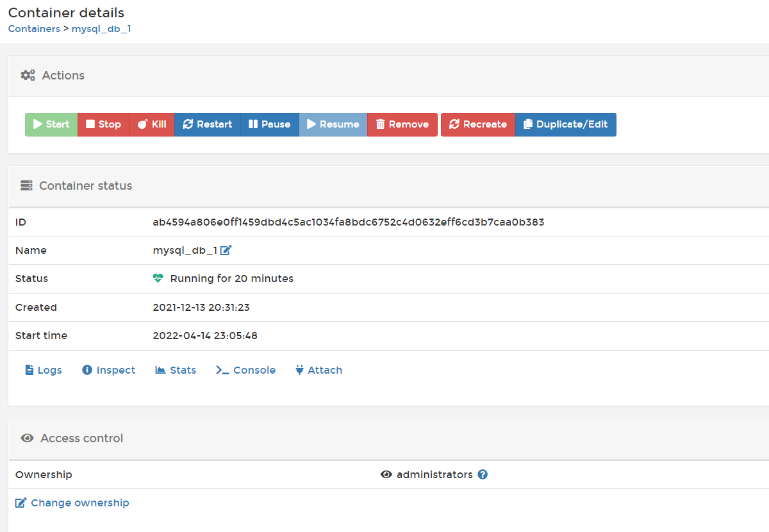Image resolution: width=769 pixels, height=532 pixels.
Task: Click the 'Actions' panel heading text
Action: click(x=63, y=76)
